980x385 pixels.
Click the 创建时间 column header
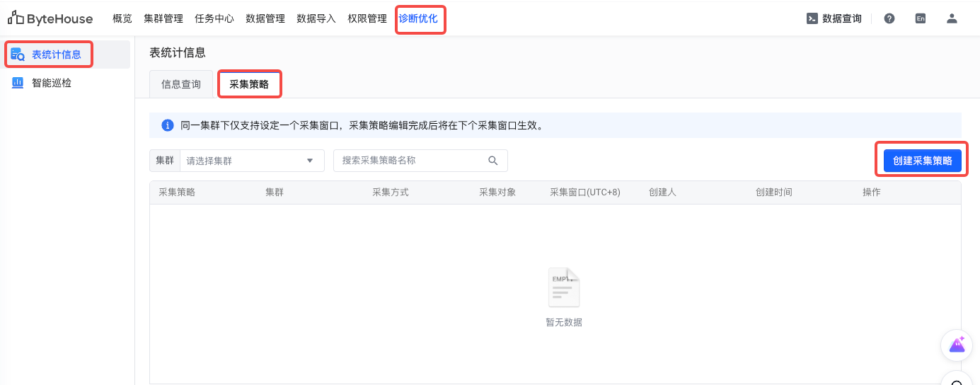point(774,192)
